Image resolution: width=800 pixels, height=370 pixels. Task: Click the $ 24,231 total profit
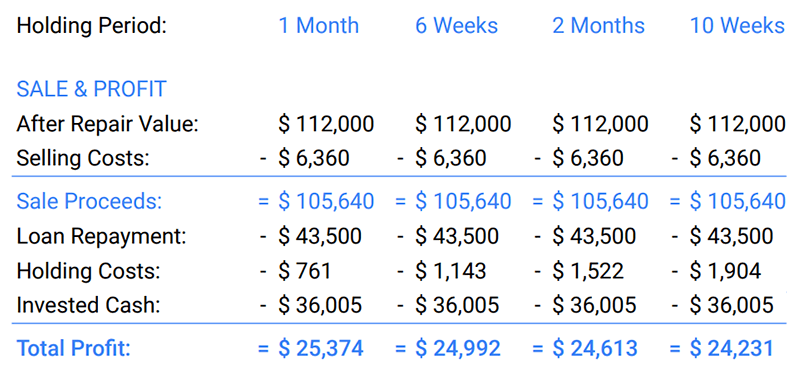pyautogui.click(x=732, y=349)
